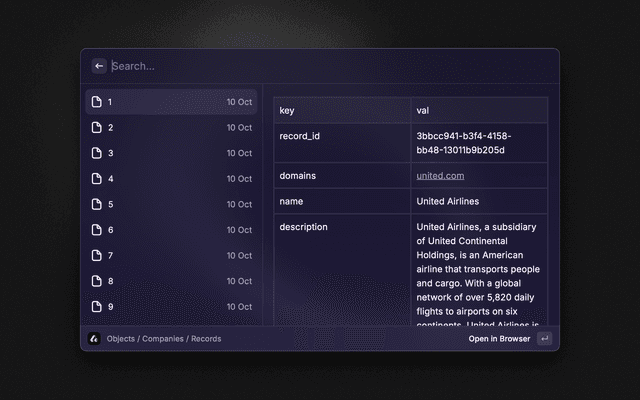Select record 4 in the list
Screen dimensions: 640x400
170,179
